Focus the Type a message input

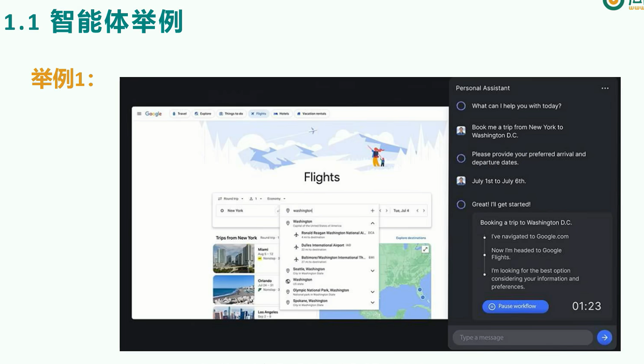point(523,337)
